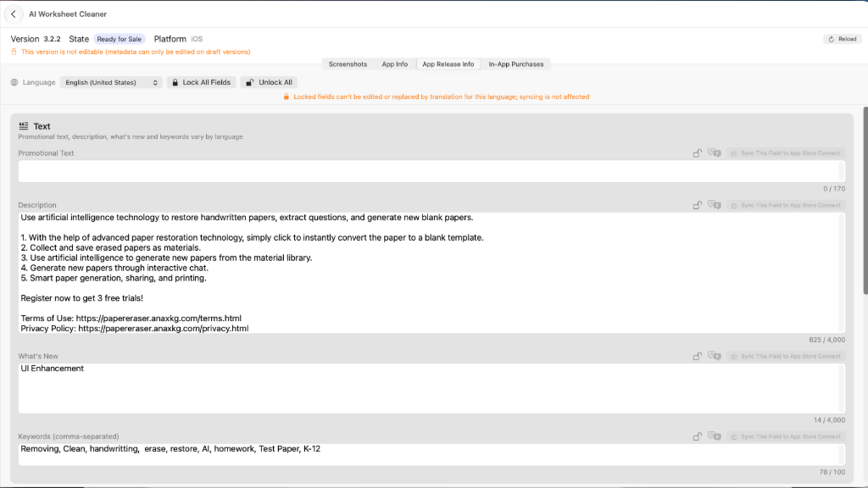
Task: Sync Description to App Store Connect
Action: coord(786,205)
